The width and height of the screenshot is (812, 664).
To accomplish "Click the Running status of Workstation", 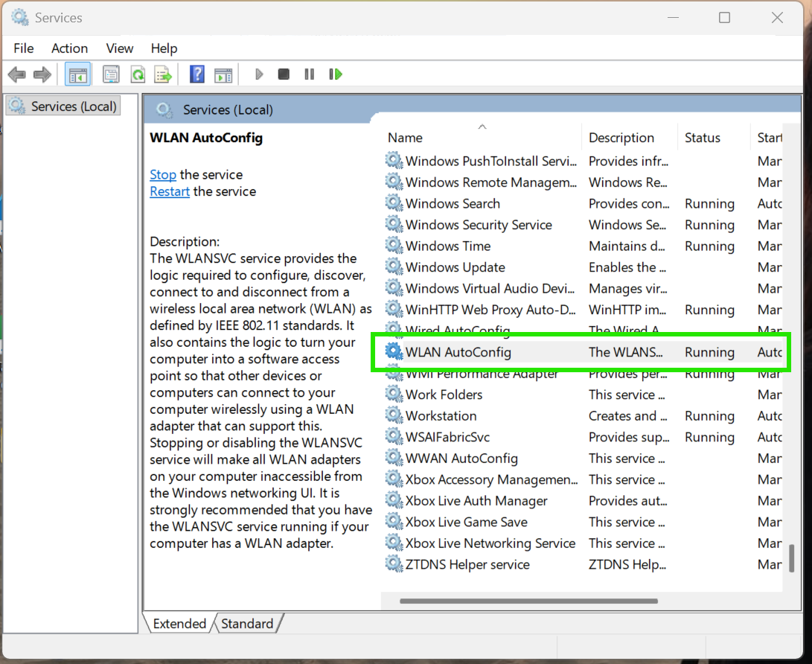I will [x=709, y=416].
